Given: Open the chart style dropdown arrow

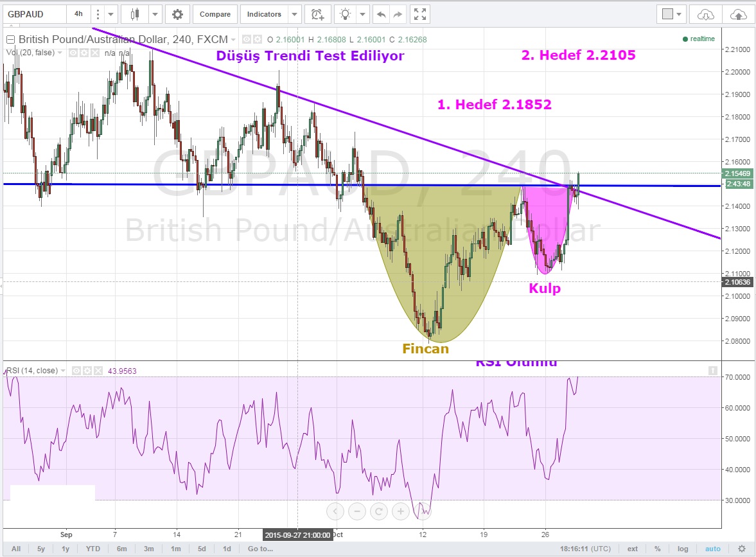Looking at the screenshot, I should 154,13.
